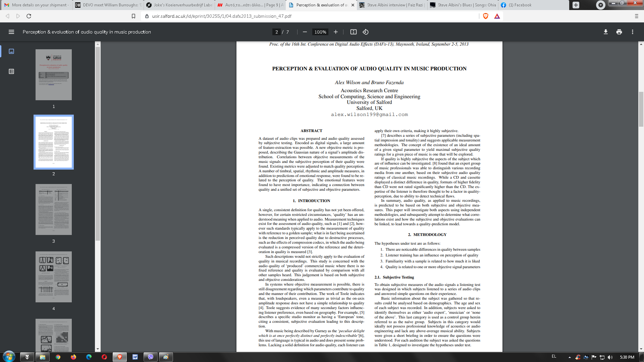The width and height of the screenshot is (644, 362).
Task: Rotate the document counterclockwise
Action: (x=366, y=32)
